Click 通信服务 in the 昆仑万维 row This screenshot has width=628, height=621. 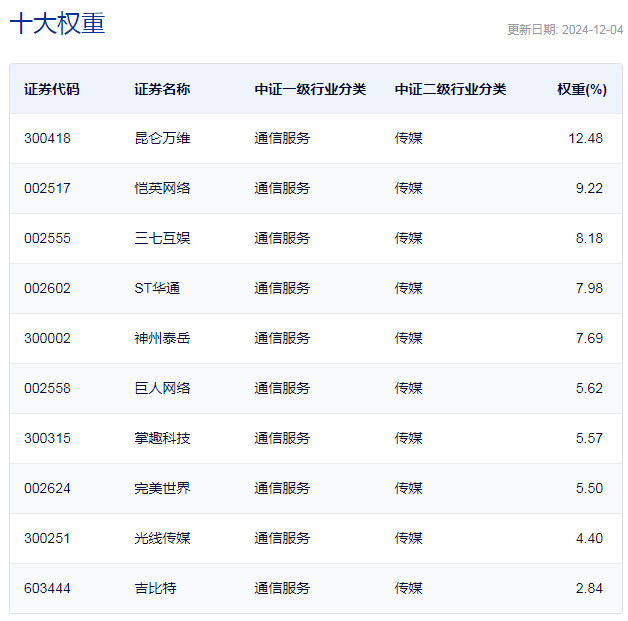pyautogui.click(x=282, y=138)
